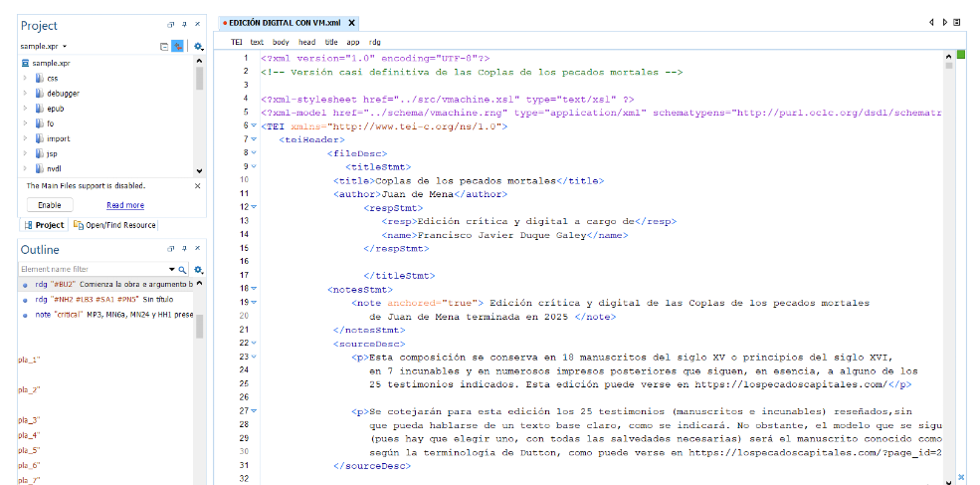Click the Project tree scroll down arrow
Image resolution: width=980 pixels, height=485 pixels.
(199, 171)
